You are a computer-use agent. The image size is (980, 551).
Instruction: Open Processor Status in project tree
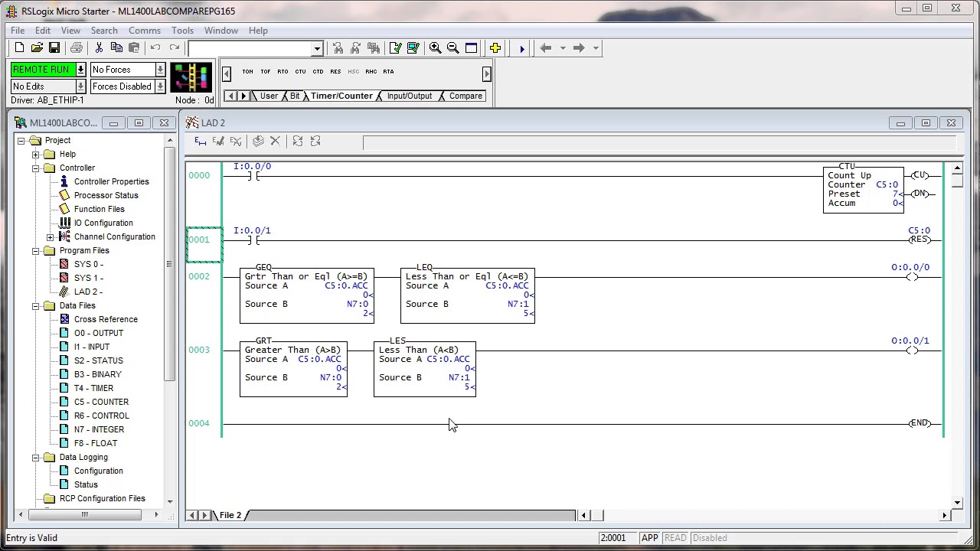click(106, 196)
